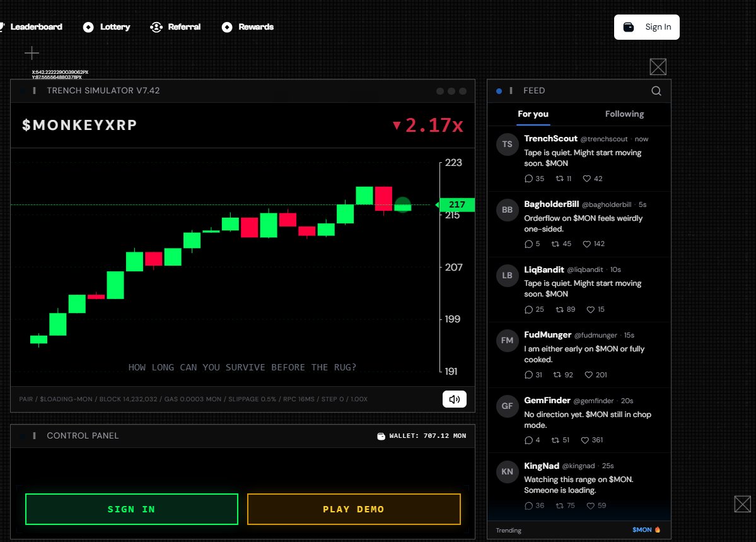Viewport: 756px width, 542px height.
Task: Like GemFinder's post with 361 likes
Action: 592,440
